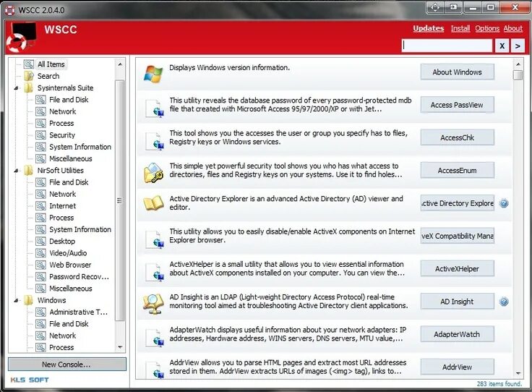Select NirSoft Internet category

click(x=62, y=205)
